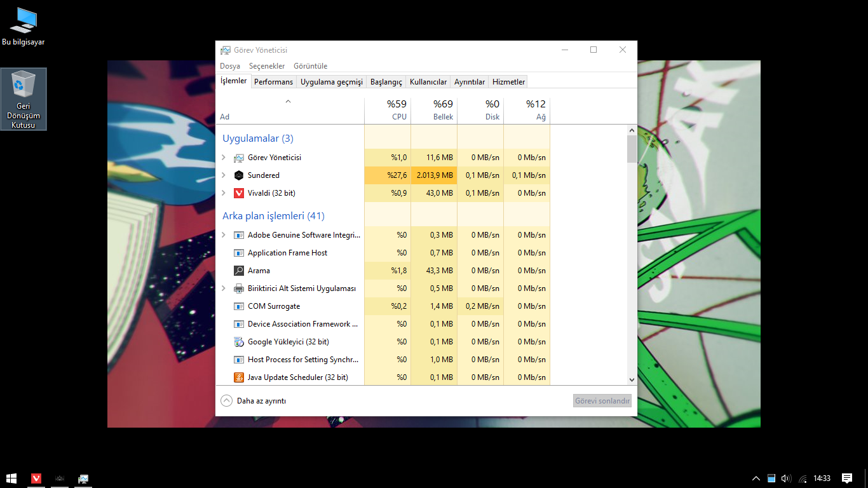Image resolution: width=868 pixels, height=488 pixels.
Task: Sort by the CPU column header
Action: pos(388,111)
